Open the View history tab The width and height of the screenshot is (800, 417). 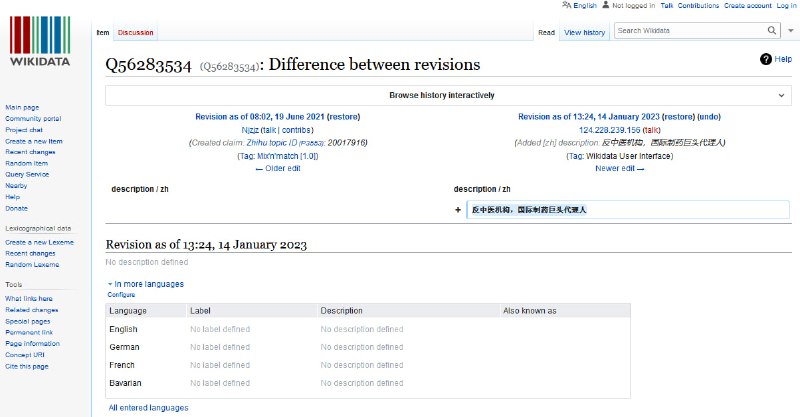(x=584, y=33)
